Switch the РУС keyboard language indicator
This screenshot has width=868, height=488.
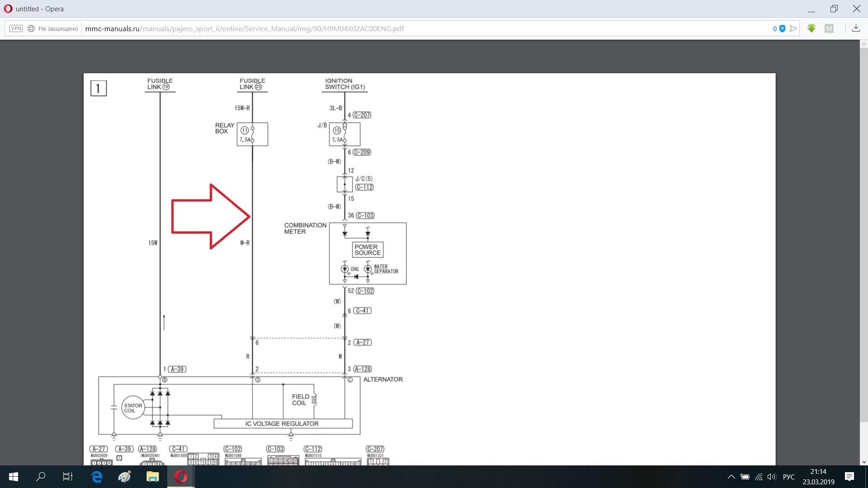(x=788, y=477)
